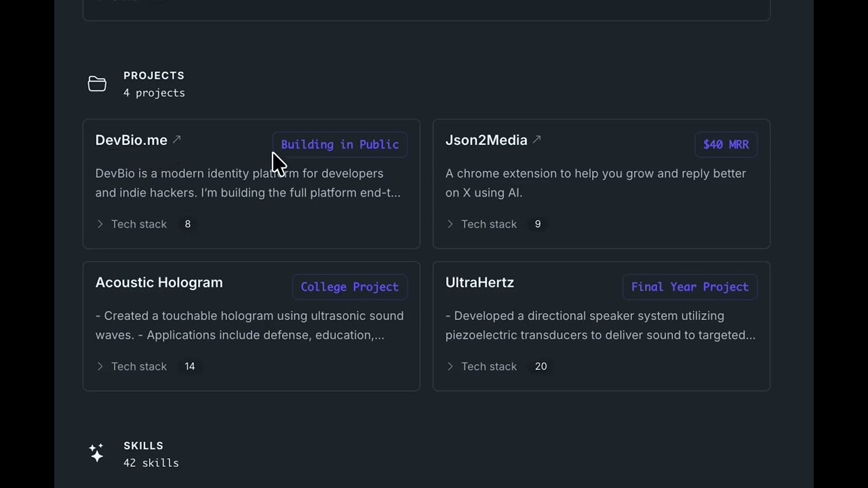Click the tech stack count 20
This screenshot has height=488, width=868.
click(x=540, y=366)
